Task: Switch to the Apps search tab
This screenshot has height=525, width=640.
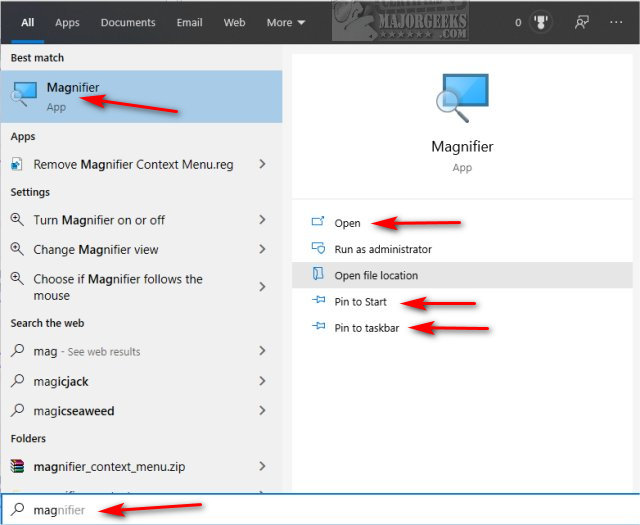Action: click(67, 22)
